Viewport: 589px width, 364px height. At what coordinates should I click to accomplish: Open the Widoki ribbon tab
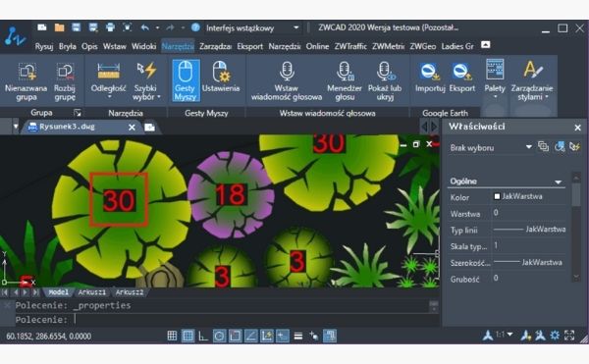[144, 46]
